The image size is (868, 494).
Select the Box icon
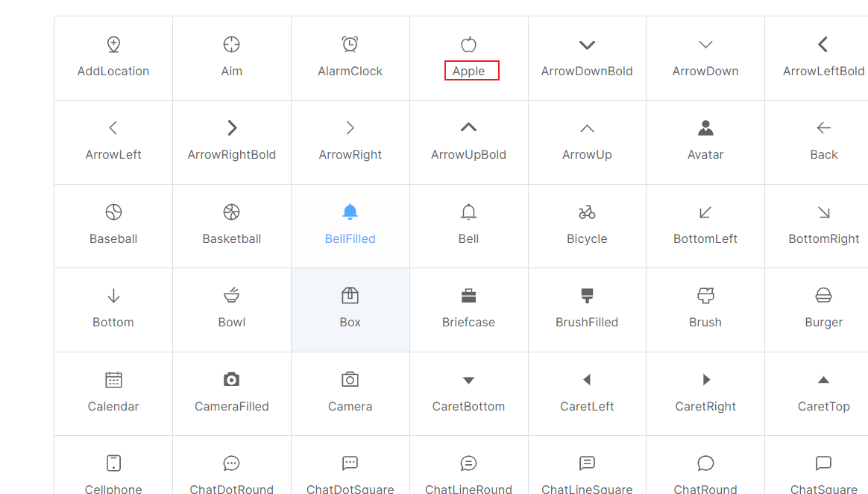(350, 295)
